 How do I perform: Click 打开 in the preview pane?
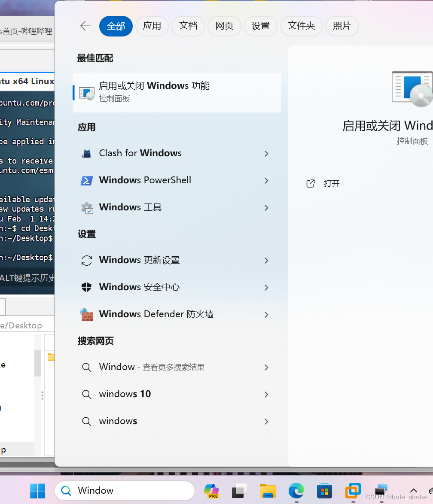pos(332,184)
